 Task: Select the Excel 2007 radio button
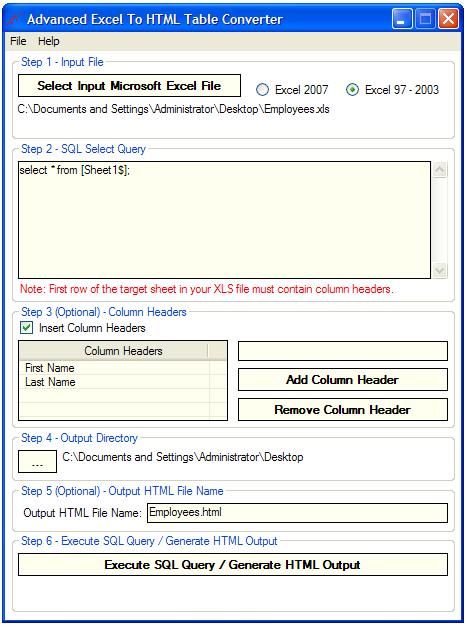(x=262, y=90)
